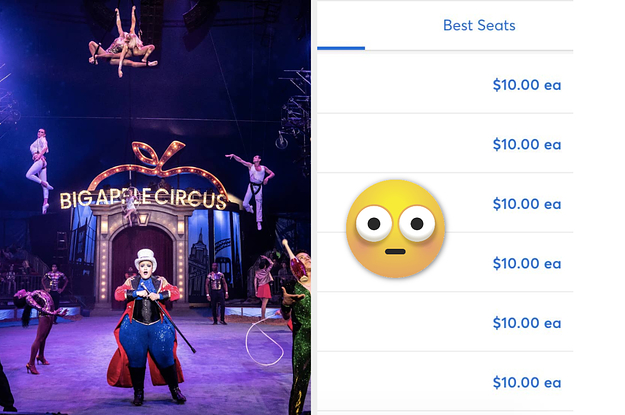Click the glowing apple-shaped marquee outline
This screenshot has width=625, height=415.
tap(157, 167)
